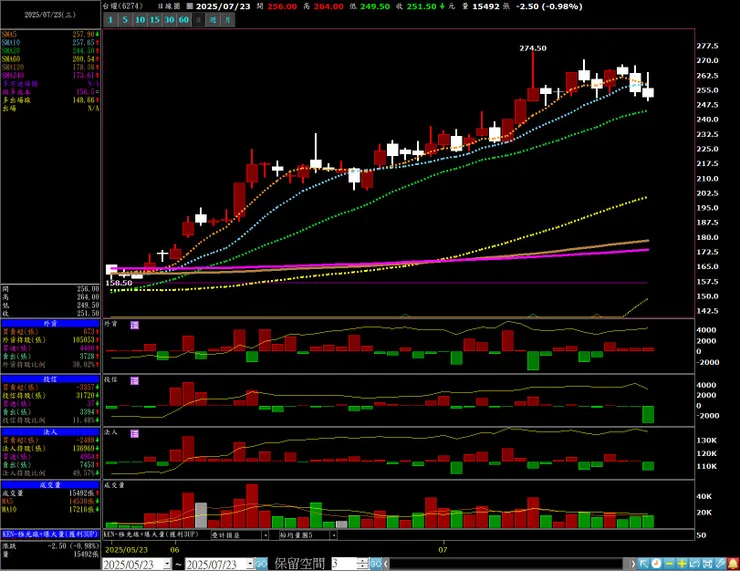Open settings icon in 法人 panel
The height and width of the screenshot is (571, 740).
(x=135, y=434)
